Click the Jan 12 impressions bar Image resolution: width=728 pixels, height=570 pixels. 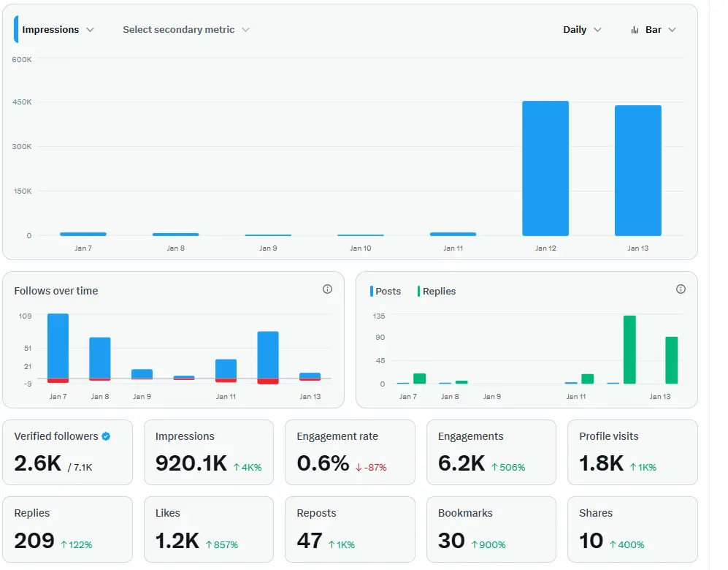click(x=545, y=168)
